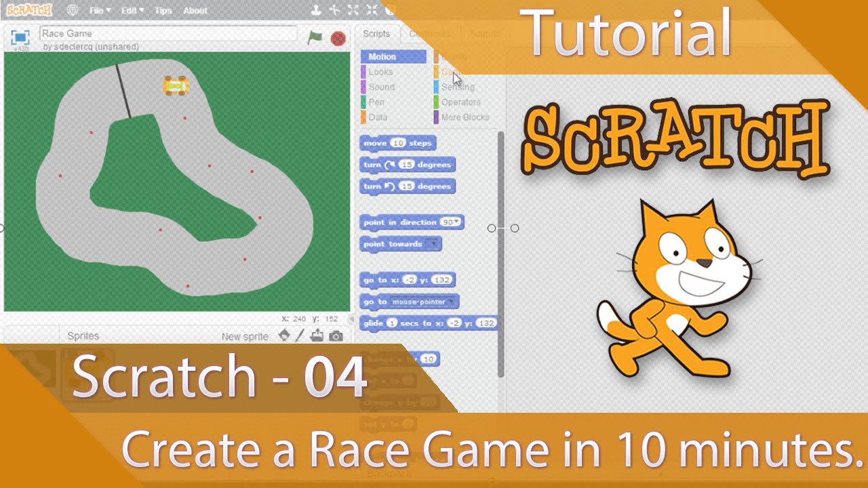Viewport: 868px width, 488px height.
Task: Create new sprite from camera
Action: (x=336, y=335)
